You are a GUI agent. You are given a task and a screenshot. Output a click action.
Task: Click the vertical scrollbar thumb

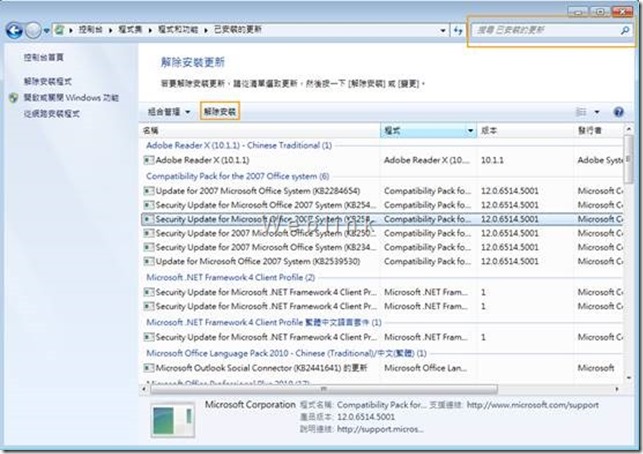pyautogui.click(x=629, y=160)
